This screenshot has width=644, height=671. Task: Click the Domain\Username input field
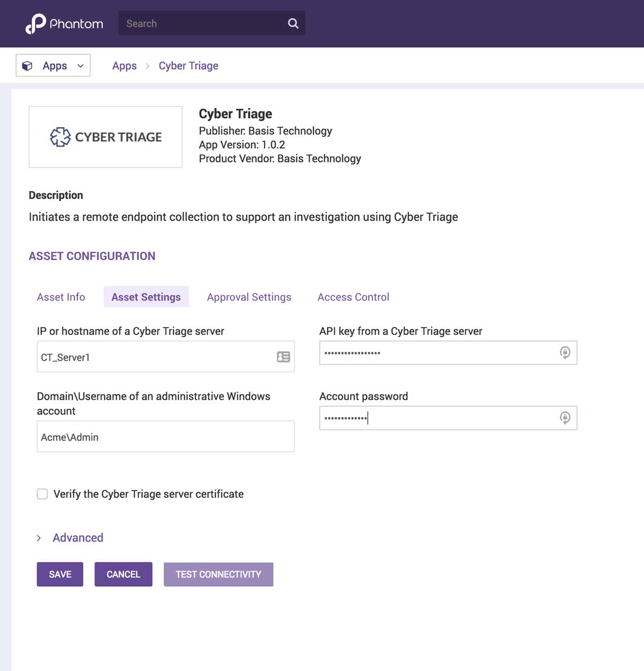pyautogui.click(x=166, y=436)
